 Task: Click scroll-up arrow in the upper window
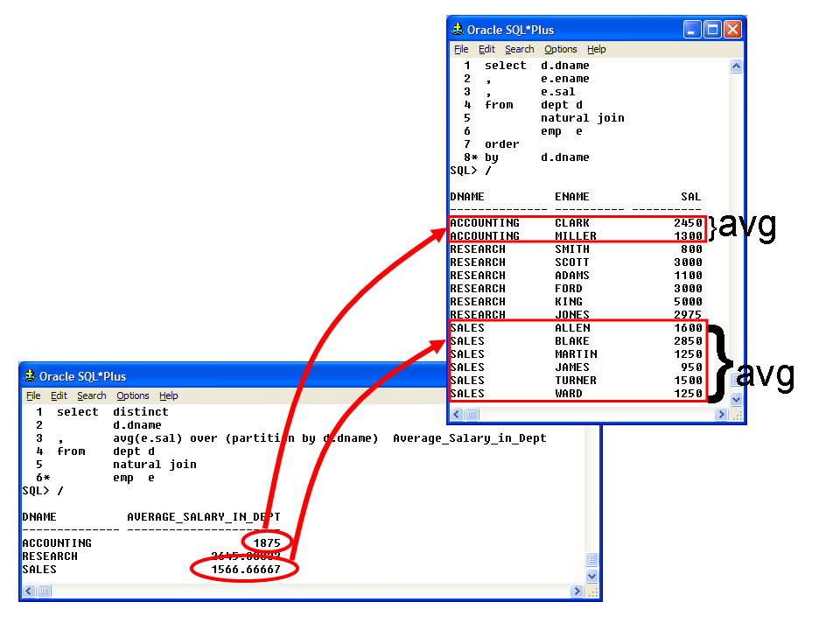coord(736,66)
